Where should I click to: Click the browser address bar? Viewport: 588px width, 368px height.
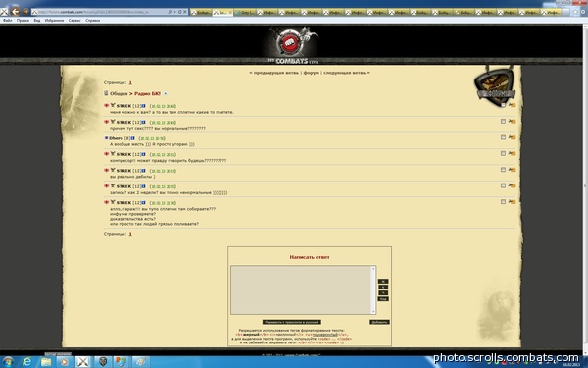point(101,12)
